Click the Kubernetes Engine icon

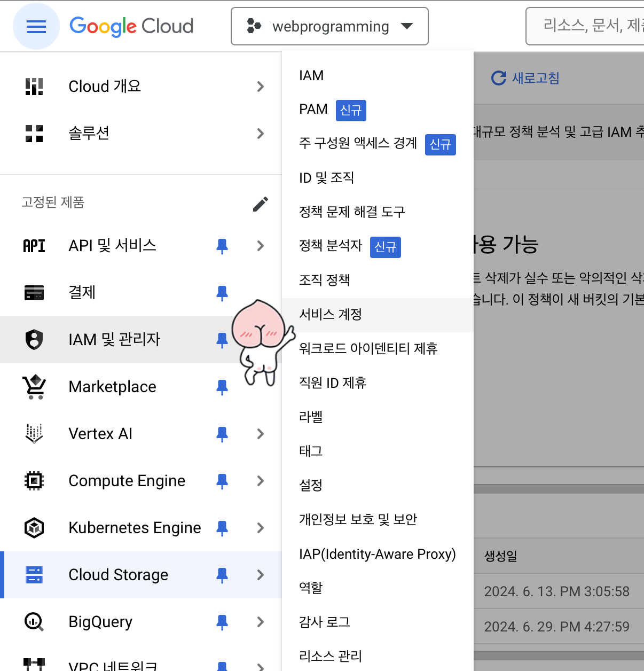(x=34, y=528)
